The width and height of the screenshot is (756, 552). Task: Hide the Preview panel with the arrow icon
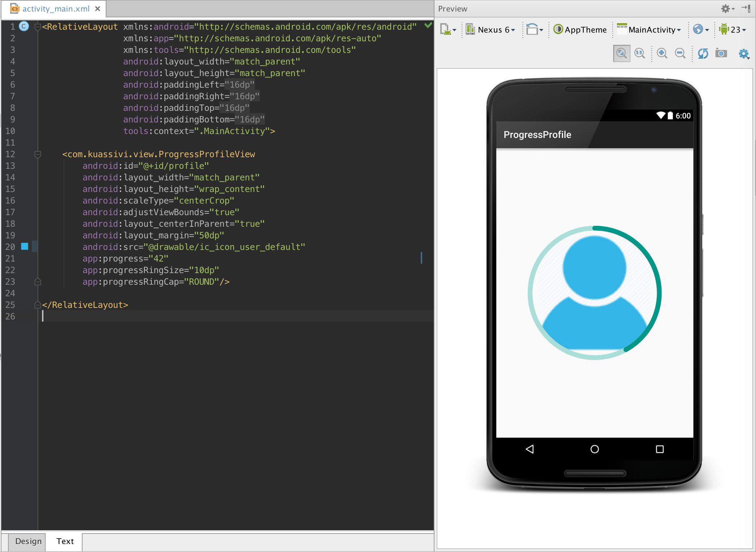(x=747, y=8)
